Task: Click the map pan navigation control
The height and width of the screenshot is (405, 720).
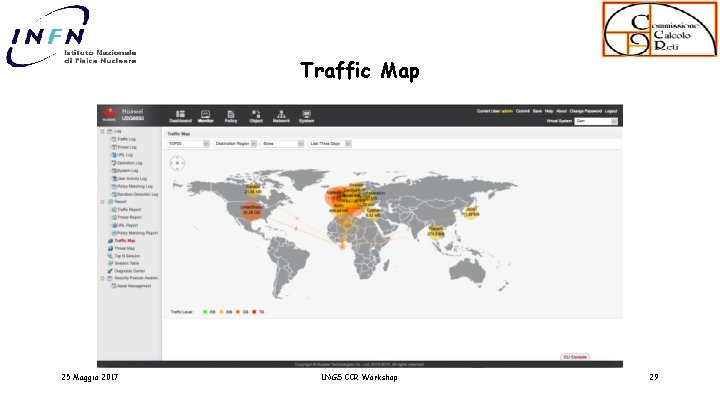Action: point(177,163)
